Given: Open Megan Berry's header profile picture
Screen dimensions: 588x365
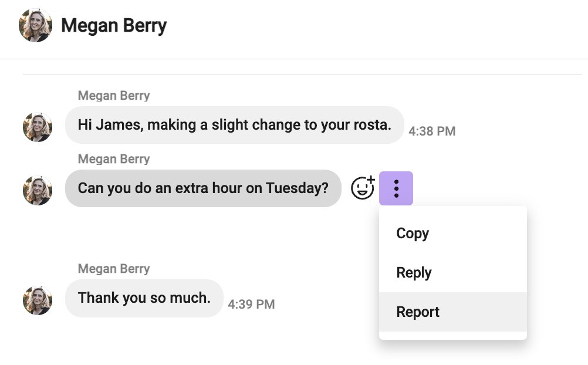Looking at the screenshot, I should pos(36,25).
